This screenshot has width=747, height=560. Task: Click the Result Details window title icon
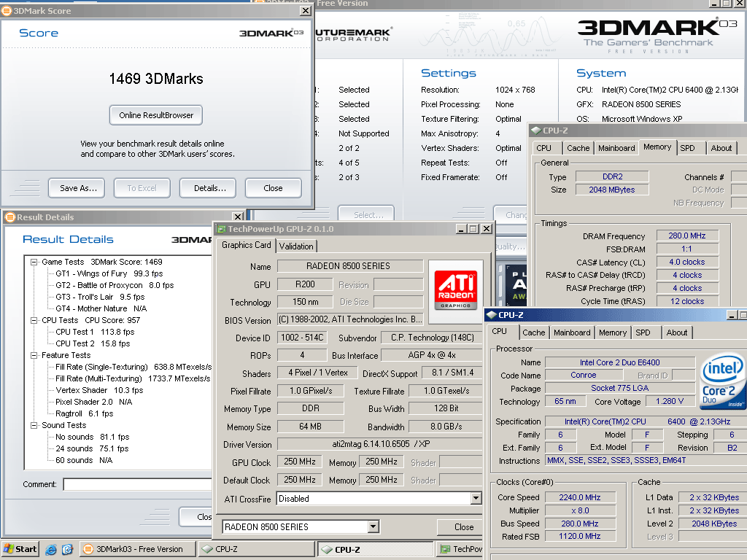point(10,217)
